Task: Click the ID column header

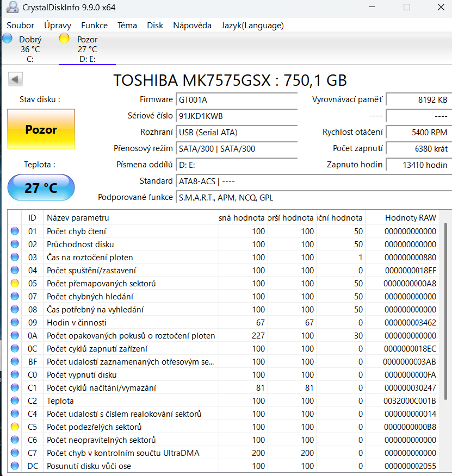Action: pos(32,218)
